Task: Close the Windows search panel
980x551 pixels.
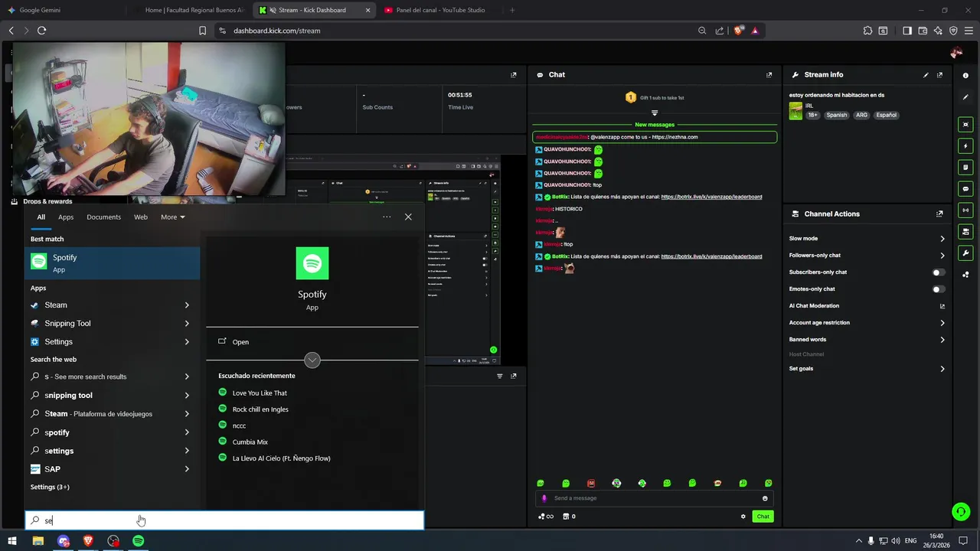Action: click(x=408, y=217)
